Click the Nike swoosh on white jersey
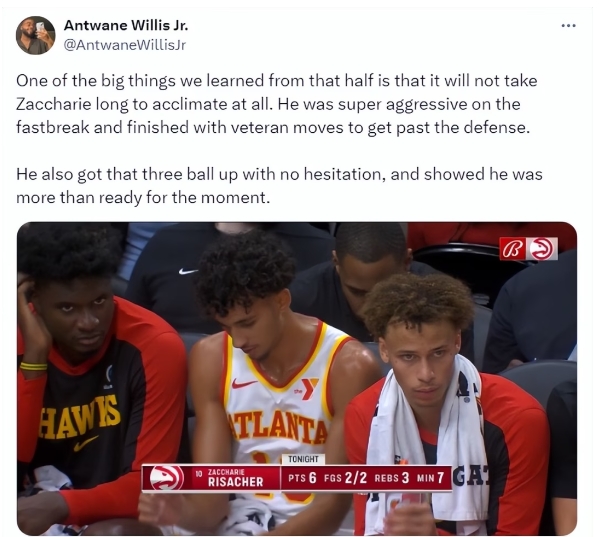The width and height of the screenshot is (602, 537). click(244, 383)
